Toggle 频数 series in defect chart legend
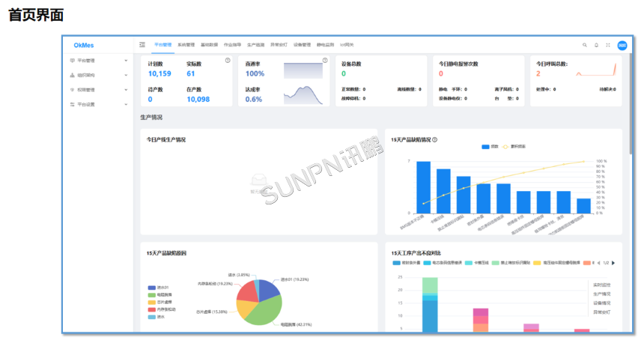This screenshot has height=340, width=644. click(x=490, y=147)
